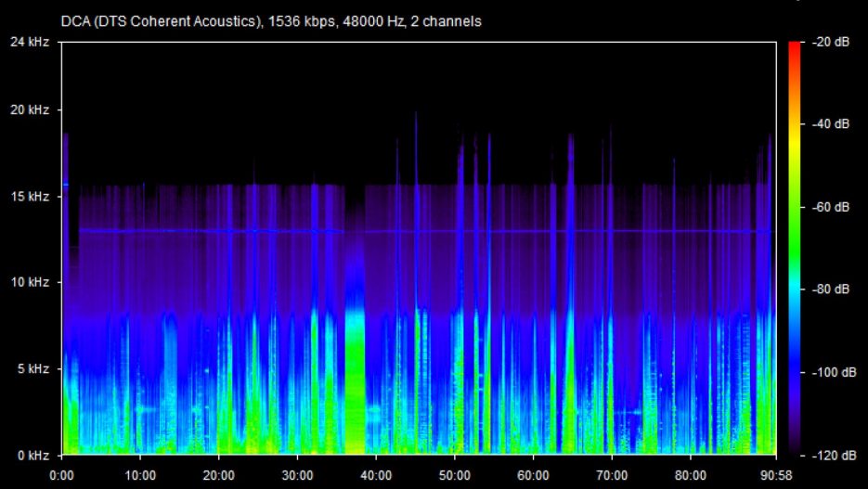Click the 40:00 time axis label
The width and height of the screenshot is (868, 489).
pos(376,476)
